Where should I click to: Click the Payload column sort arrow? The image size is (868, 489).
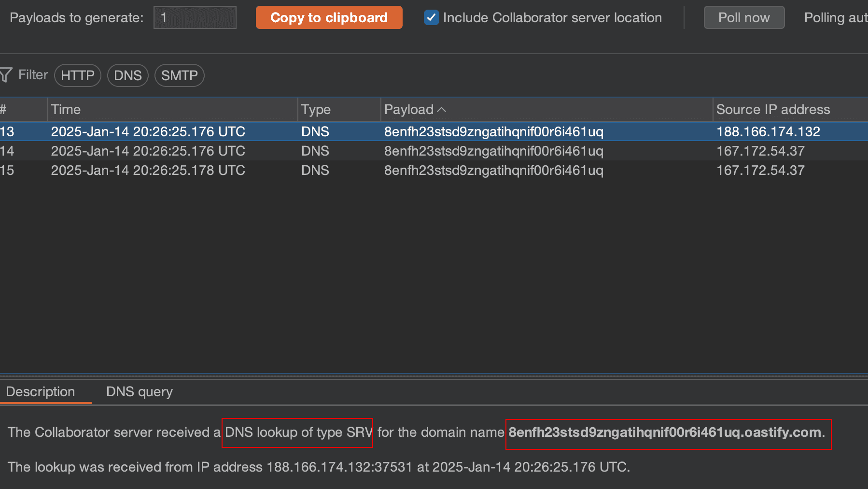tap(441, 110)
